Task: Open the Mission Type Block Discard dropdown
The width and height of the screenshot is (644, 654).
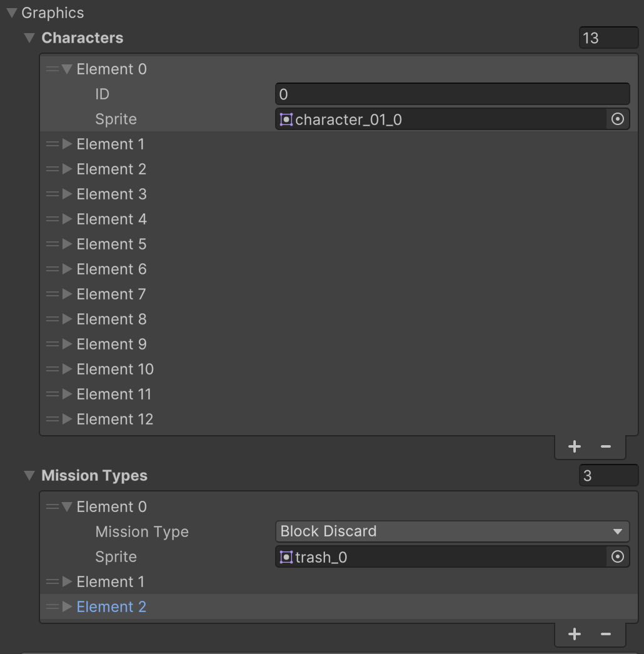Action: (x=452, y=531)
